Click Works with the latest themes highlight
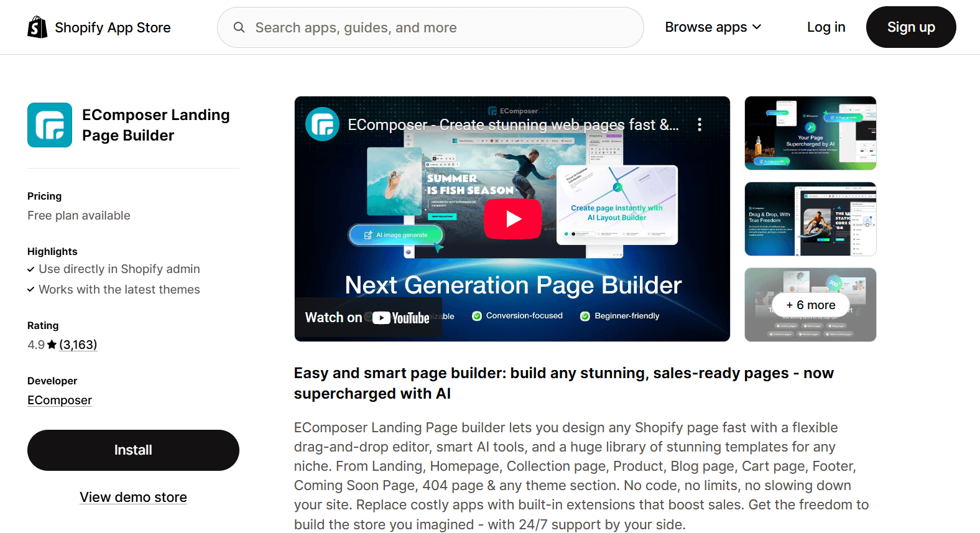 click(119, 289)
